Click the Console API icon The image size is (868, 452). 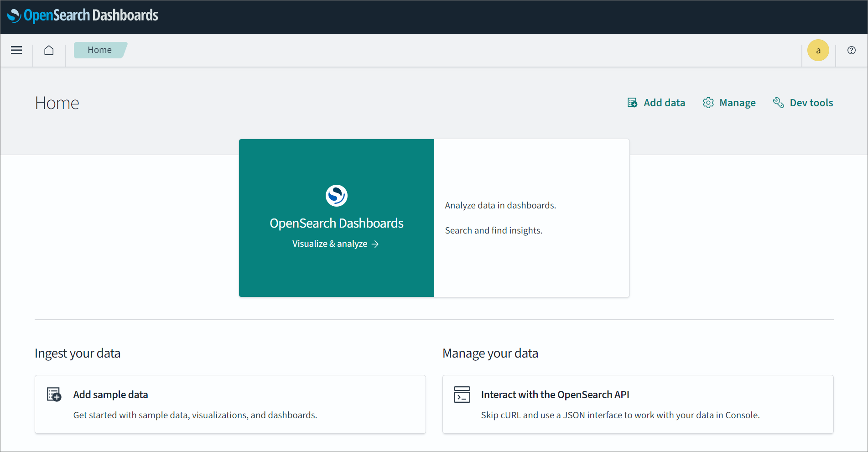tap(462, 395)
